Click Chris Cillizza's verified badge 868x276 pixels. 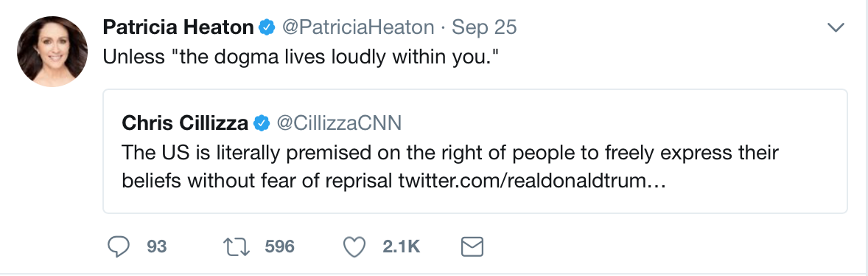[262, 123]
